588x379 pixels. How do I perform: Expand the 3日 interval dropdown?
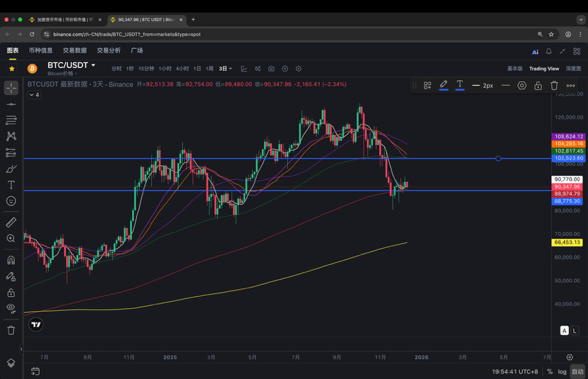[226, 69]
